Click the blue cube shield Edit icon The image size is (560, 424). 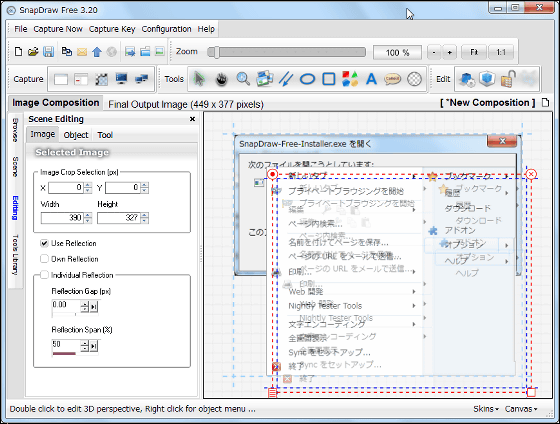487,78
